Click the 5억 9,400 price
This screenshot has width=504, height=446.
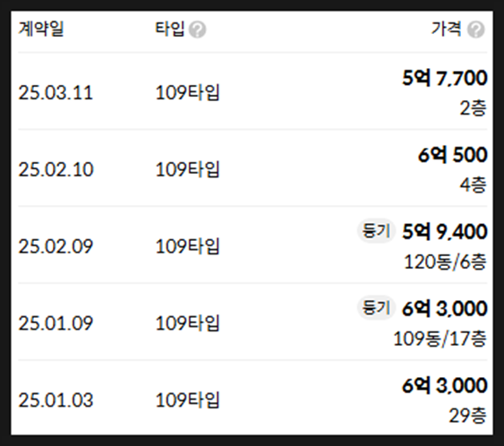click(x=445, y=232)
